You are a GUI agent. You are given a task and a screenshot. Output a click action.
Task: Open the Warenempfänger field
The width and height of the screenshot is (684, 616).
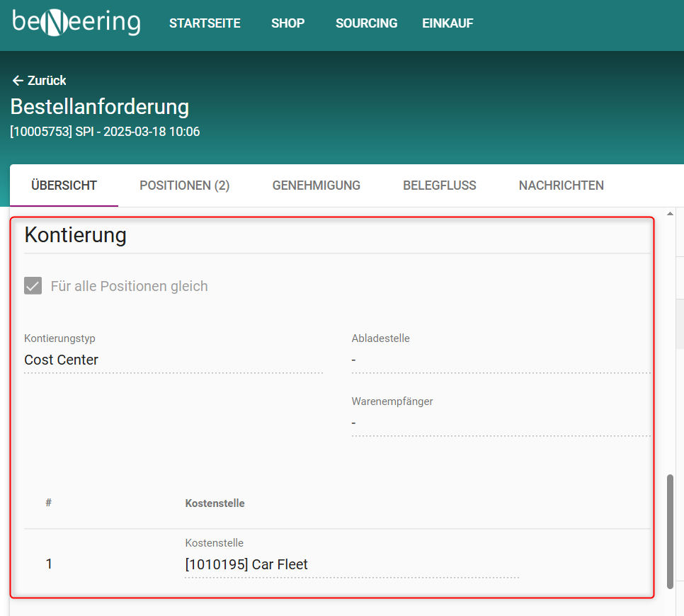coord(500,423)
